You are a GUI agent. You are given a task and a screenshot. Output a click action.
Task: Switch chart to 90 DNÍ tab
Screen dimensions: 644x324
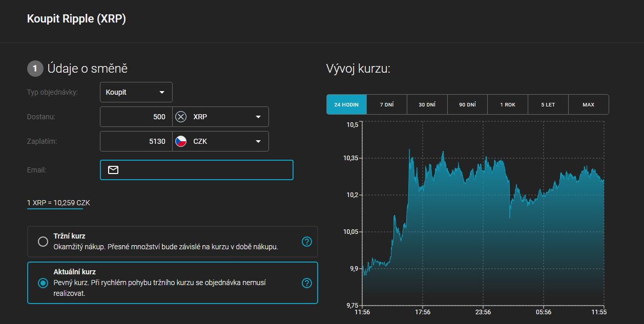point(467,104)
